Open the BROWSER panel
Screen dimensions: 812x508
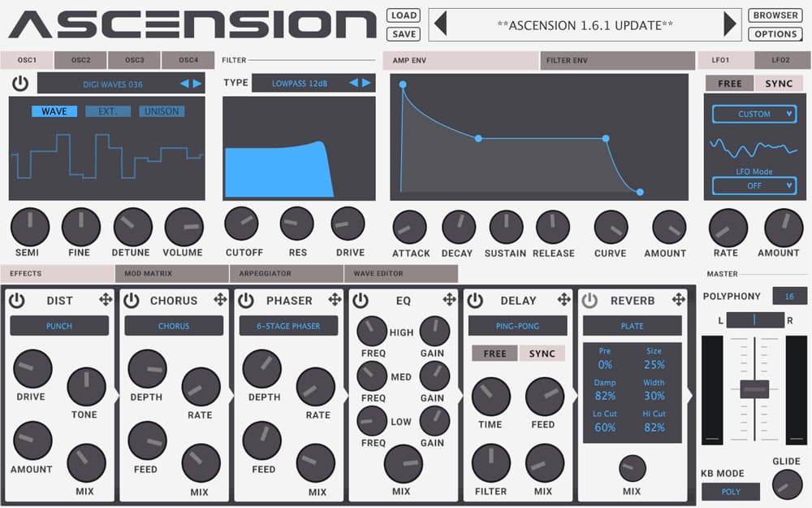(x=775, y=15)
